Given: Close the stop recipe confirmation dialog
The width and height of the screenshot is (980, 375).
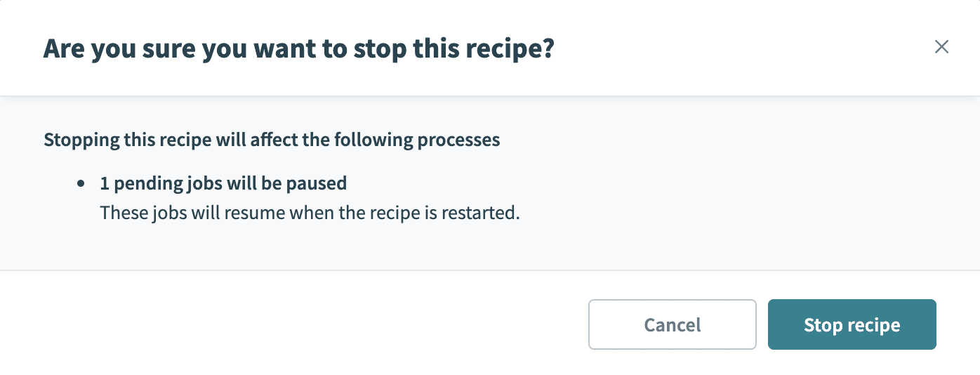Looking at the screenshot, I should point(941,47).
